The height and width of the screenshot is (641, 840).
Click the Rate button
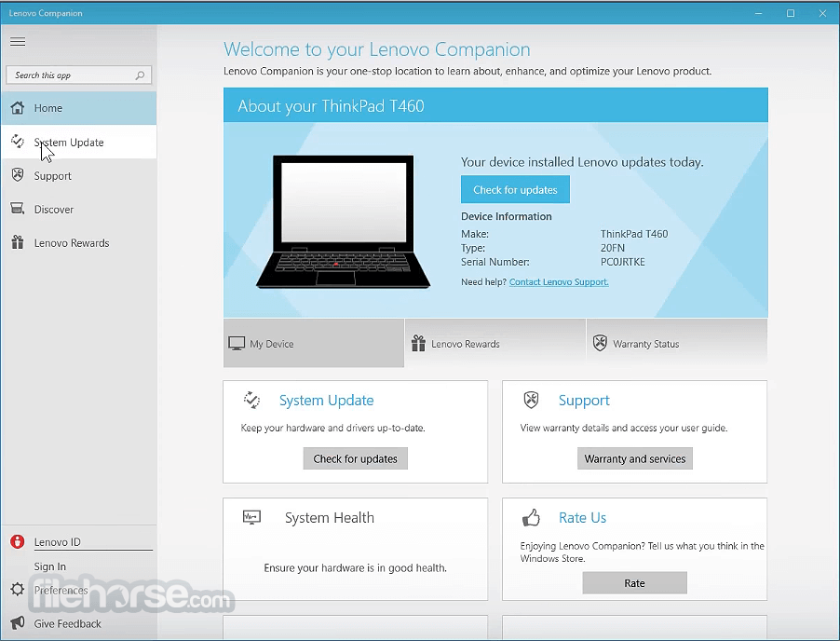click(x=635, y=583)
